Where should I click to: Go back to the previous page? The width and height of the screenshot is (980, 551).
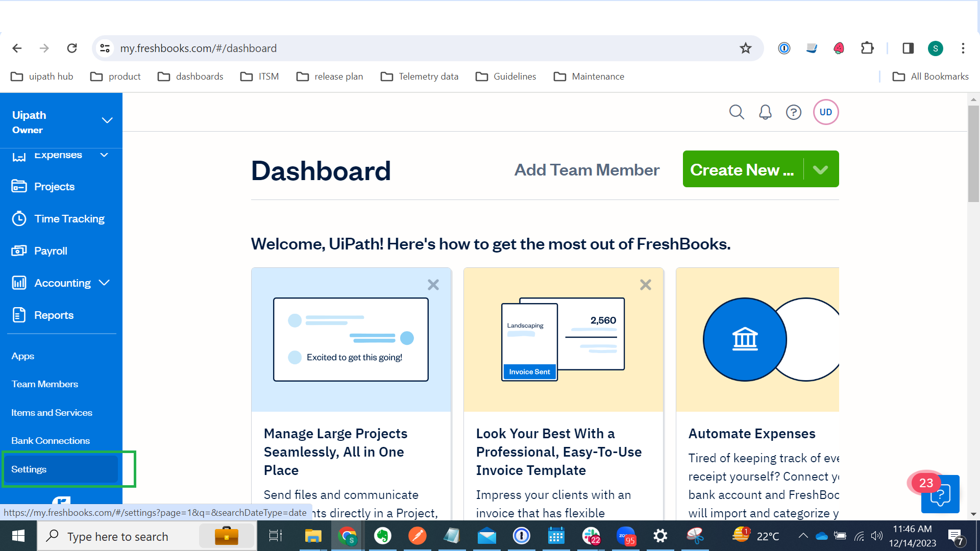pos(17,48)
